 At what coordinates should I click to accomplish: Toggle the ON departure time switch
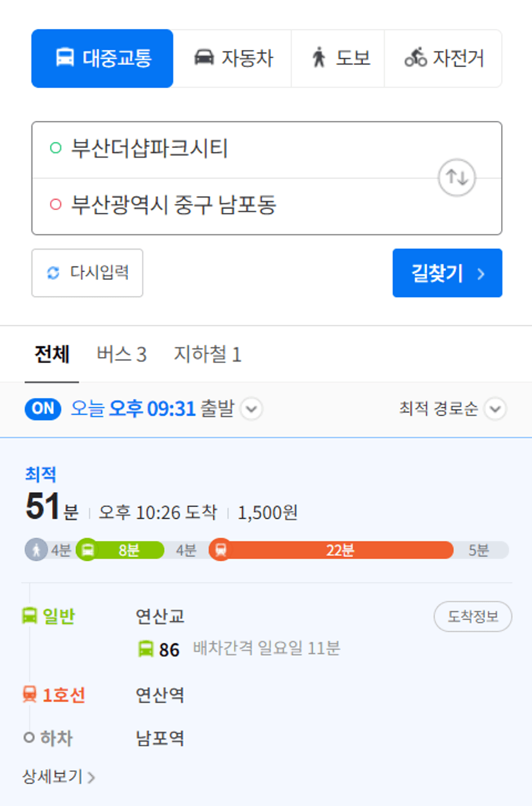(x=42, y=409)
